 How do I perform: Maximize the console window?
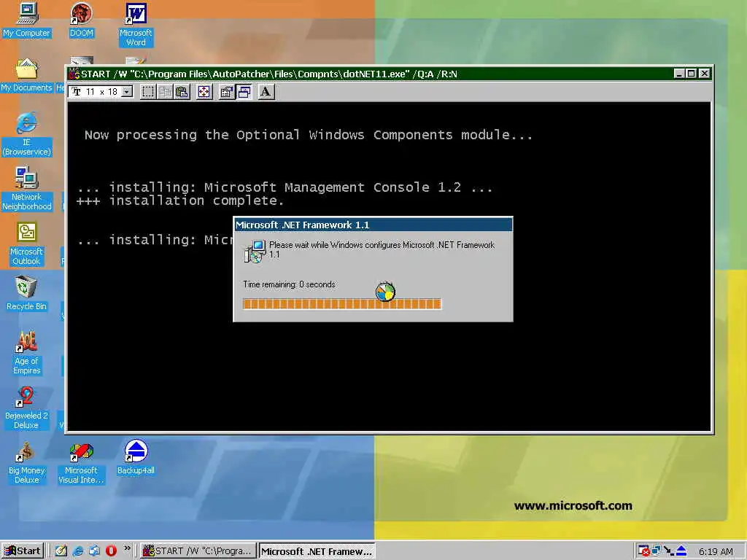click(x=692, y=74)
